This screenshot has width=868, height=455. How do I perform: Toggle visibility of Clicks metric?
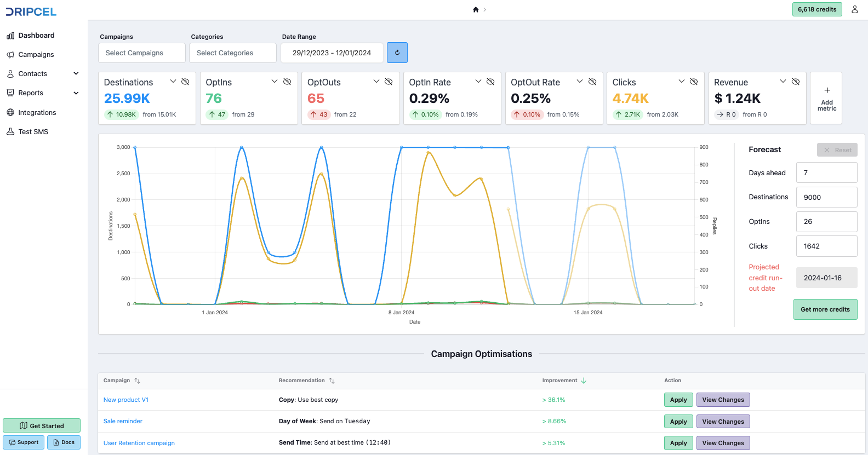[x=694, y=82]
